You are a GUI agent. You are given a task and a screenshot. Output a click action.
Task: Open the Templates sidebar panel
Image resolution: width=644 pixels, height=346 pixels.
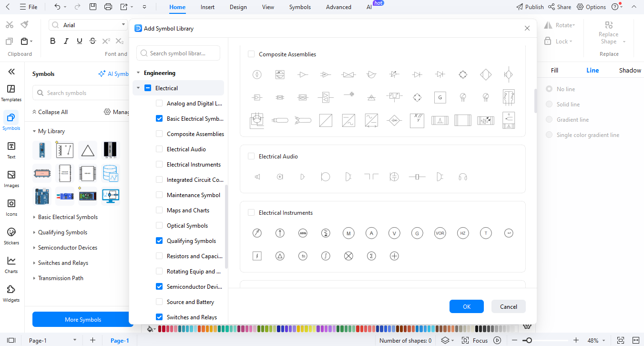(11, 93)
